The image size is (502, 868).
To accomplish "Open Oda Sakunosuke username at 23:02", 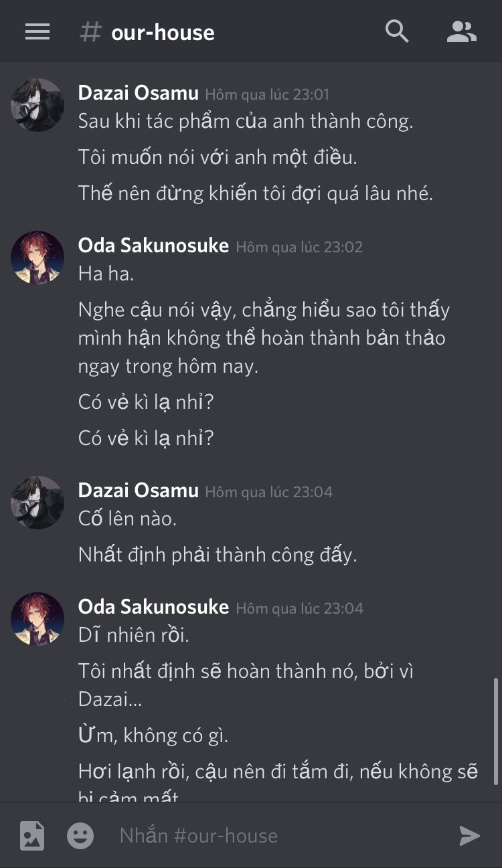I will (x=153, y=246).
